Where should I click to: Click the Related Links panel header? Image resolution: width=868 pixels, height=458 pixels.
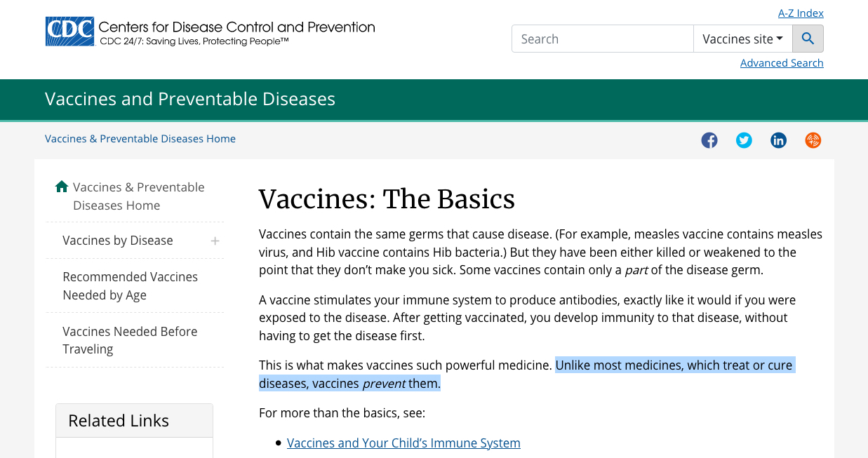click(119, 421)
